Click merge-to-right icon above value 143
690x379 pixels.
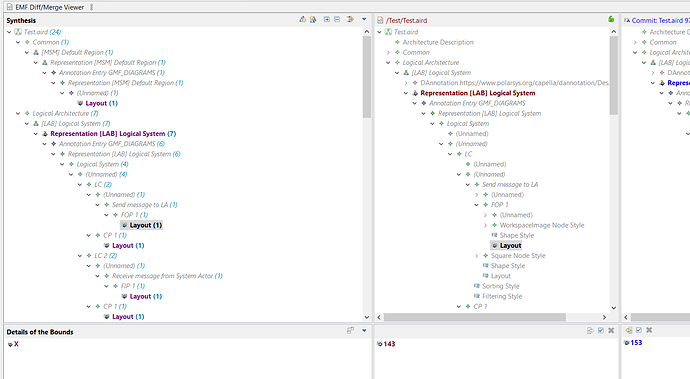pyautogui.click(x=590, y=330)
